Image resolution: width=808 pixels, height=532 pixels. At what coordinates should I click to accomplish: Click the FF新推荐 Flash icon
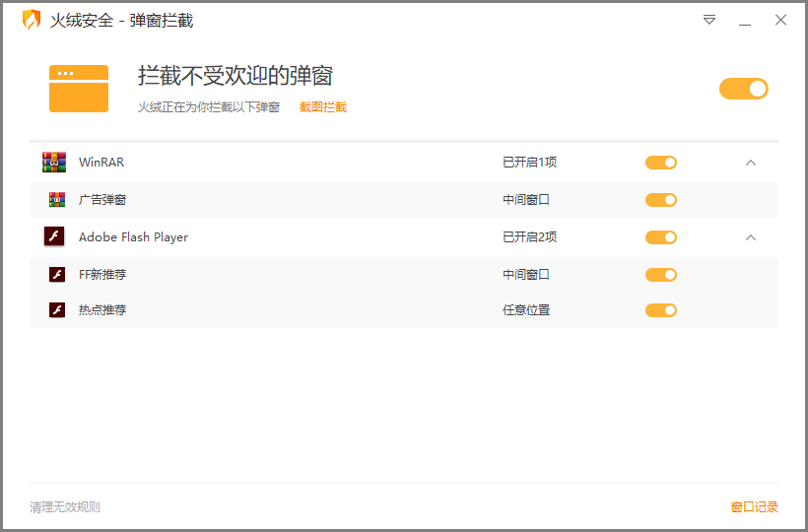pos(57,275)
